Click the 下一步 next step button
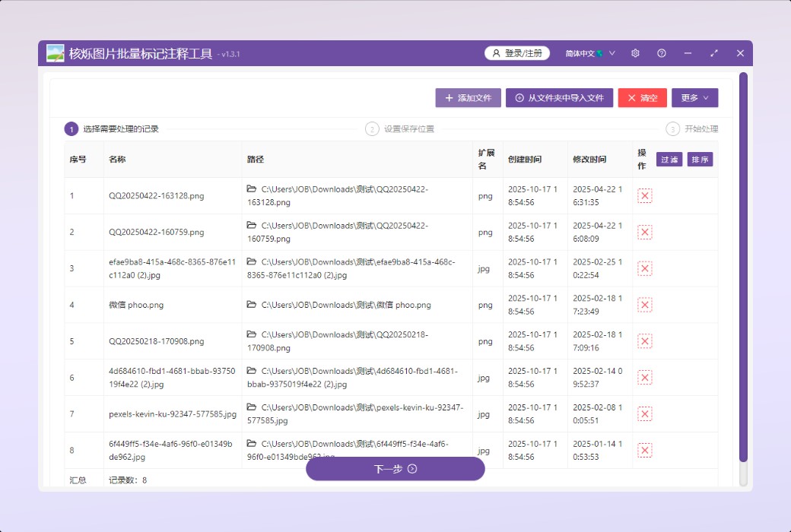The image size is (791, 532). 395,469
